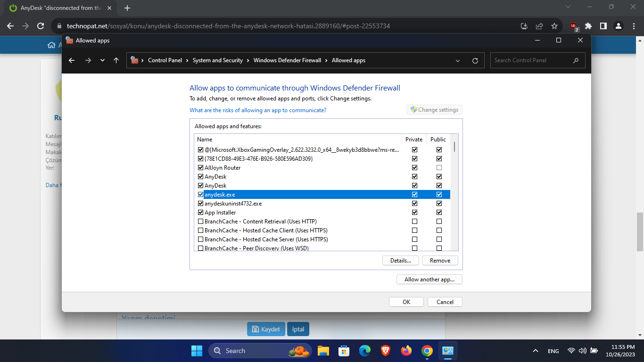Click the firewall icon in the breadcrumb bar
644x362 pixels.
(x=134, y=60)
